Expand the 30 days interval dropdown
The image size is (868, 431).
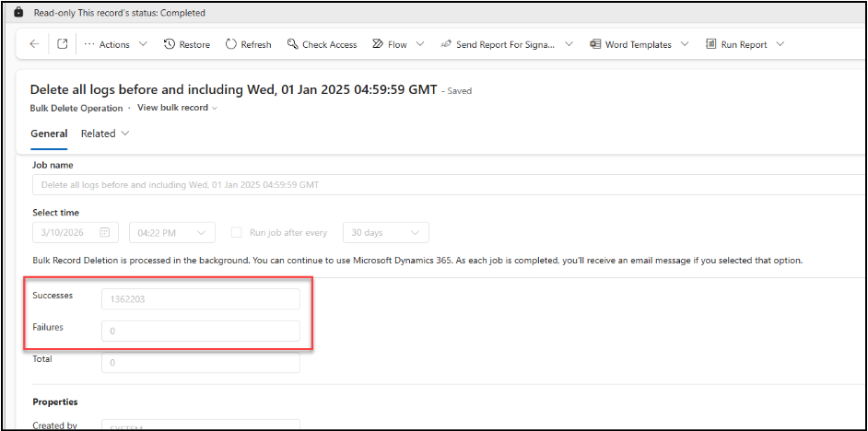tap(385, 233)
